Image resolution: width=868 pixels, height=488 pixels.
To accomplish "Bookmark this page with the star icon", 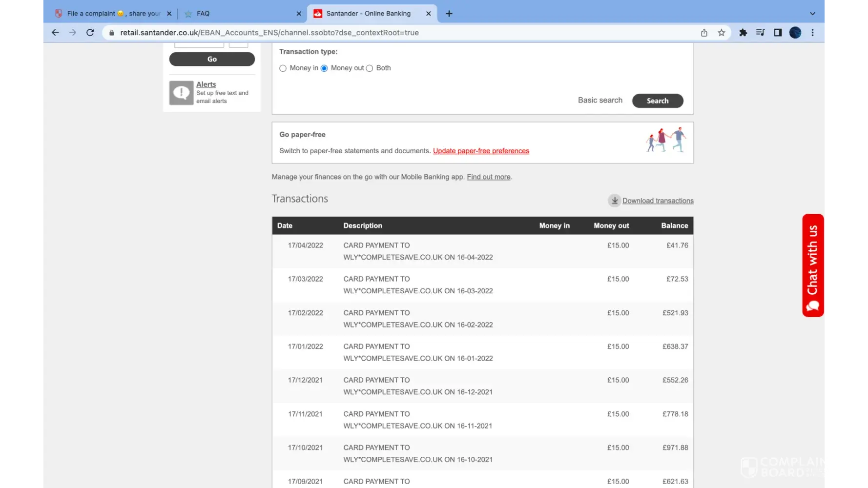I will [x=721, y=33].
